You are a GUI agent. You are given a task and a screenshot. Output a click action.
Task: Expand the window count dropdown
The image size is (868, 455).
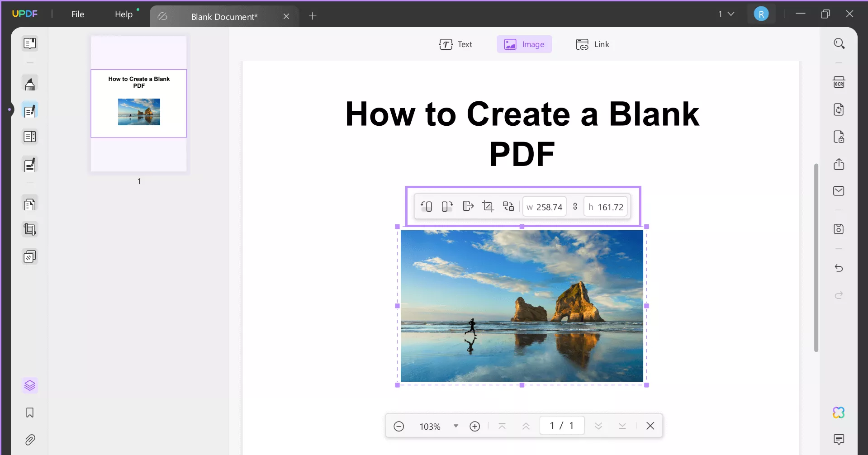pyautogui.click(x=726, y=14)
